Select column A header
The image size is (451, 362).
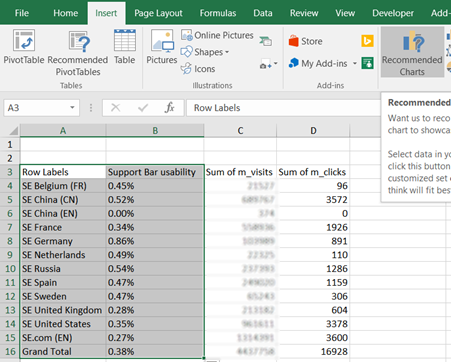[x=63, y=130]
